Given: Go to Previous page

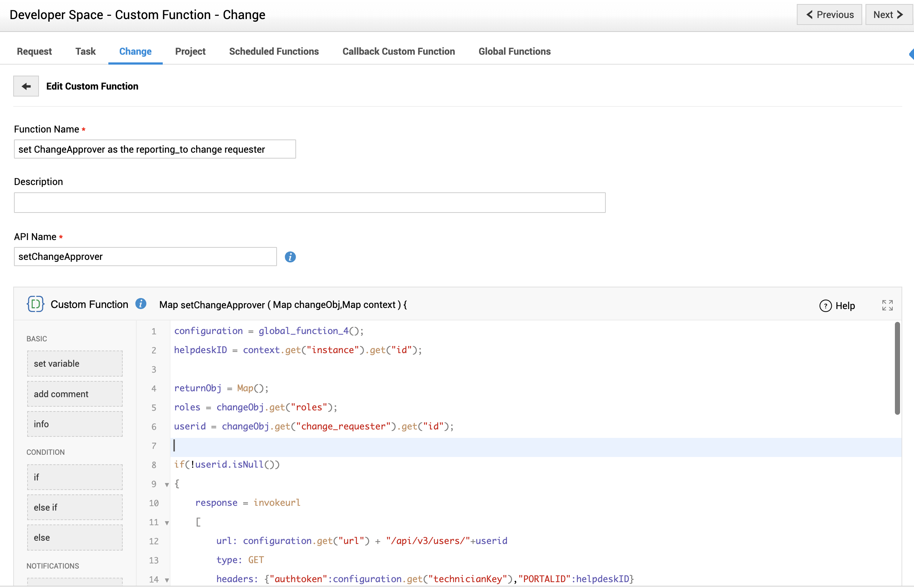Looking at the screenshot, I should coord(829,15).
